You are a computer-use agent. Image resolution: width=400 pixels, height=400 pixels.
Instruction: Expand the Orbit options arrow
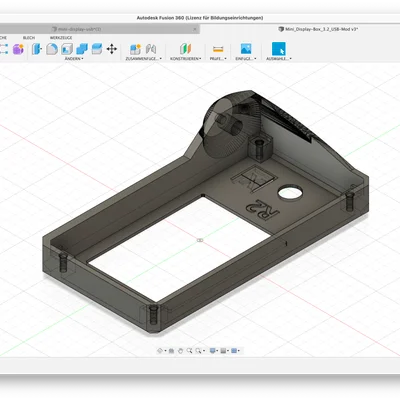(165, 351)
